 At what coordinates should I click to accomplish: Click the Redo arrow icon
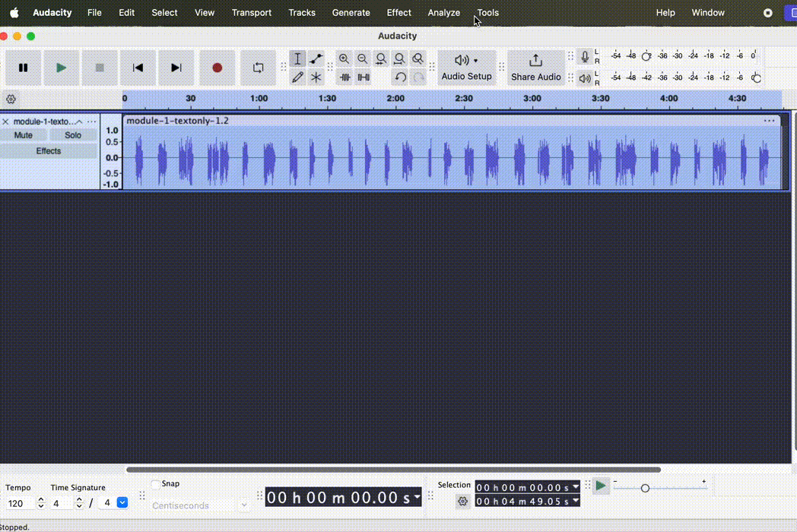[x=418, y=78]
